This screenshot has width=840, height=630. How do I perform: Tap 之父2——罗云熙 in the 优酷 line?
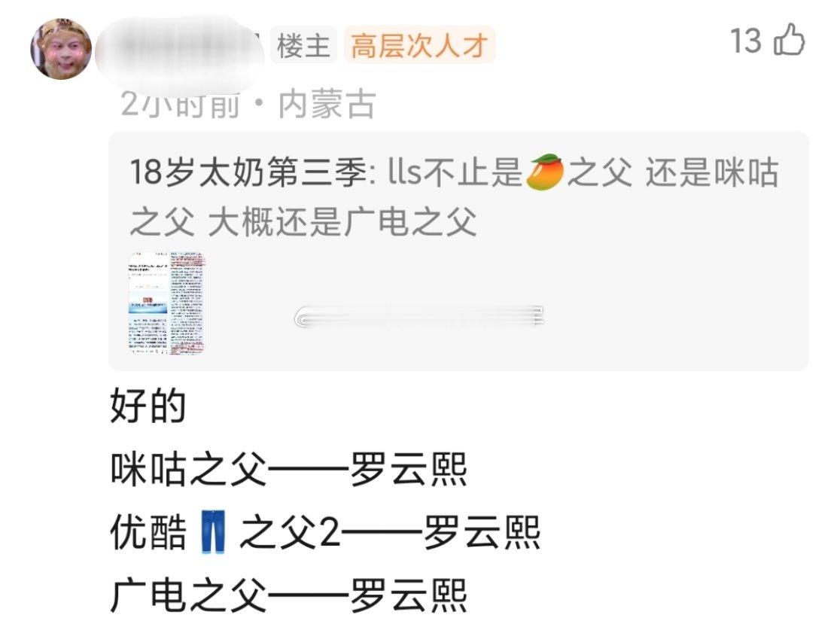[389, 532]
